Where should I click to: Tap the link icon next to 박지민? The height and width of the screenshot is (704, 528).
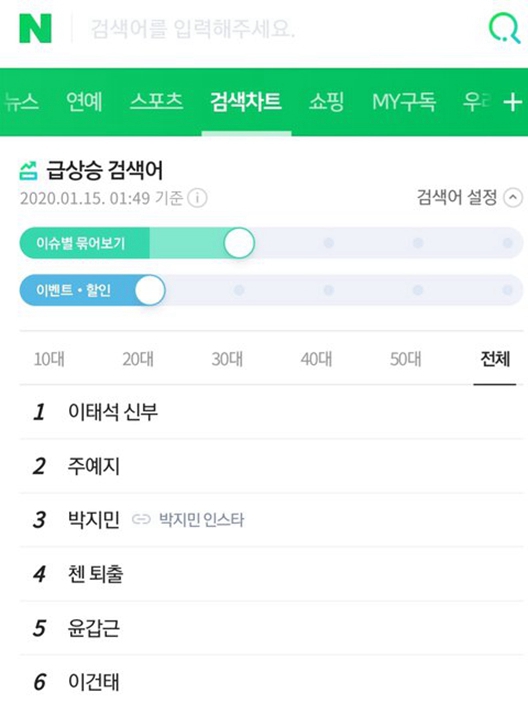click(x=141, y=519)
